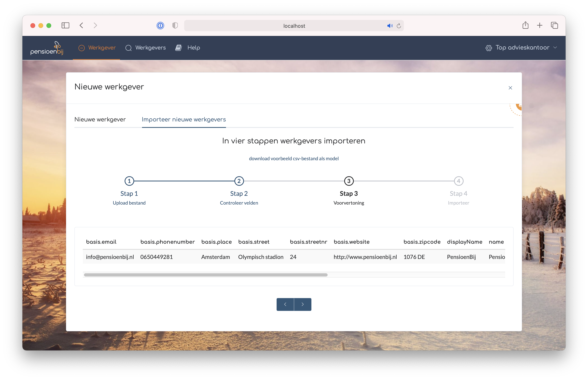588x380 pixels.
Task: Click the Controleer velden step label
Action: (239, 203)
